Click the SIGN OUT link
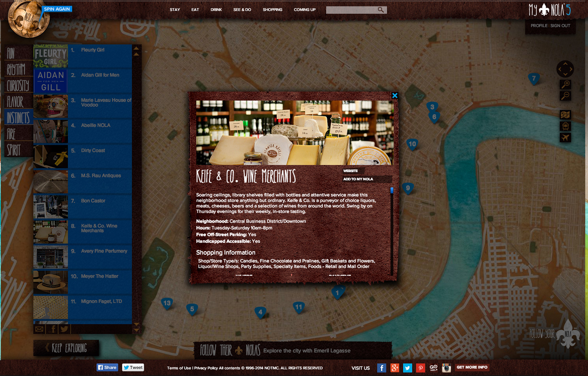The image size is (588, 376). point(560,26)
